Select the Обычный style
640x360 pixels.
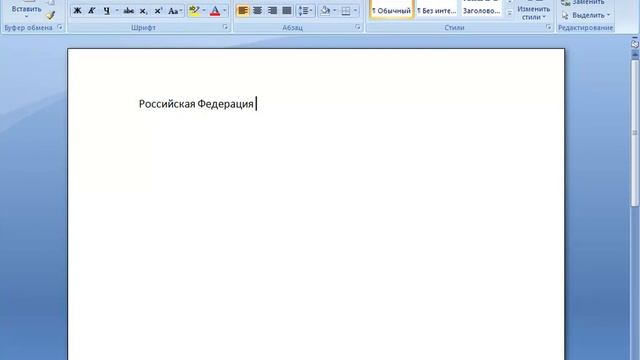[391, 9]
